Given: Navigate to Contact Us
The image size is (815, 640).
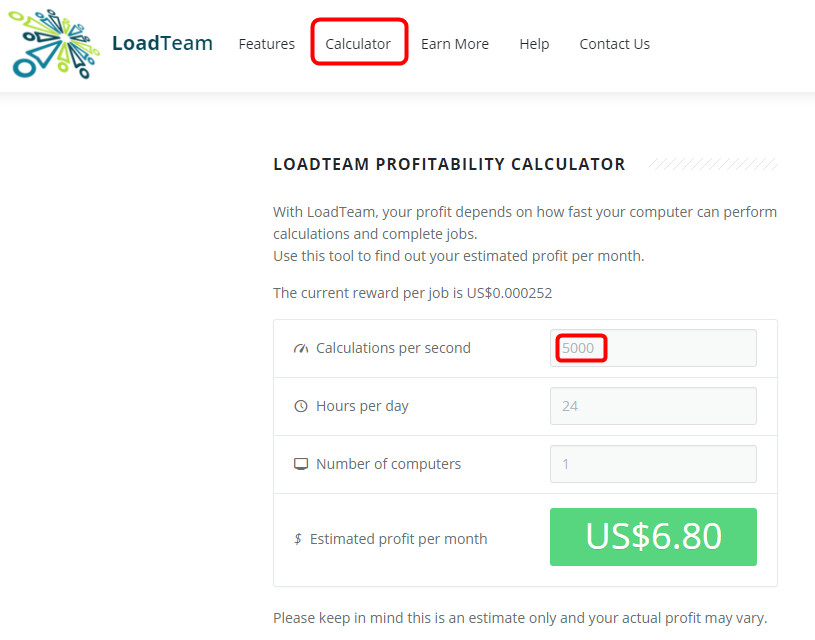Looking at the screenshot, I should [x=614, y=44].
